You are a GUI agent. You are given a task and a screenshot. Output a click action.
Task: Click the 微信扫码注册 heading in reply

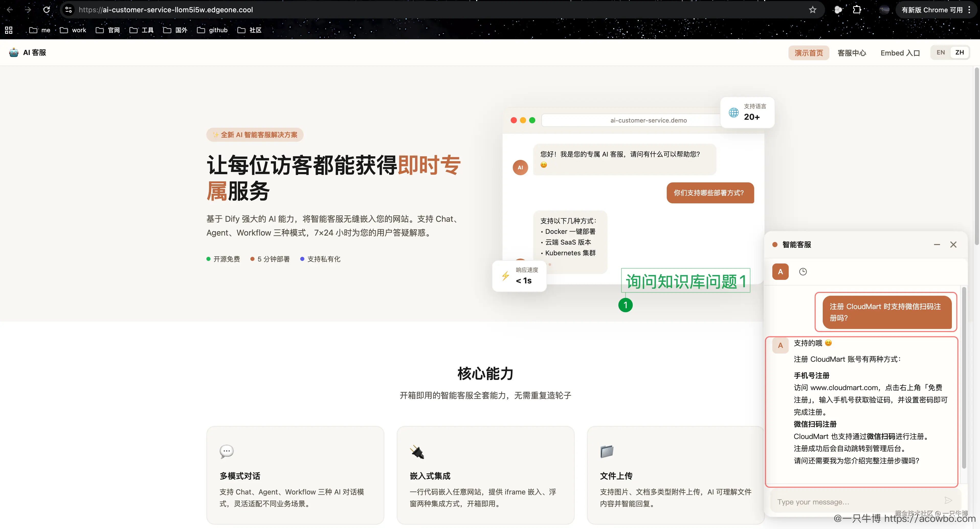click(x=815, y=424)
